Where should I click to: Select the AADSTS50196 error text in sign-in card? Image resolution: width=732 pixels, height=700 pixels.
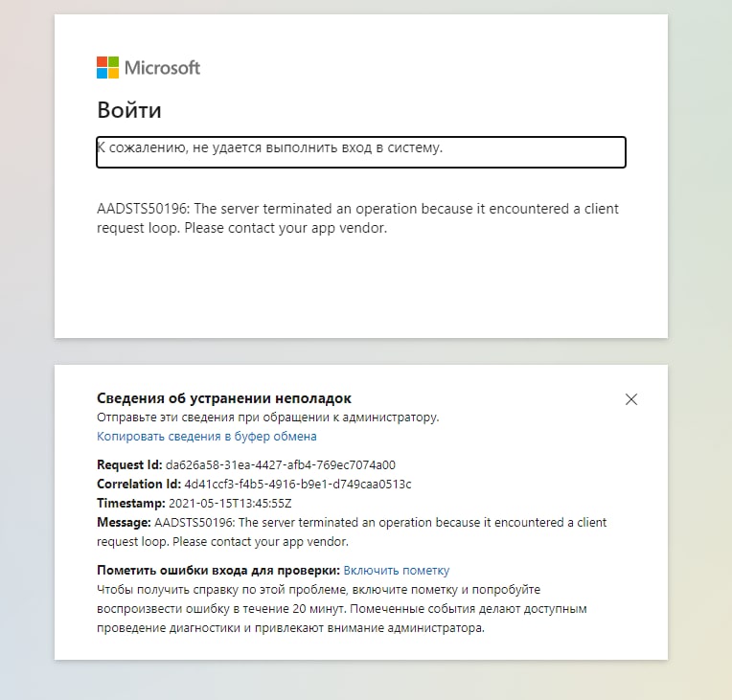(x=357, y=218)
